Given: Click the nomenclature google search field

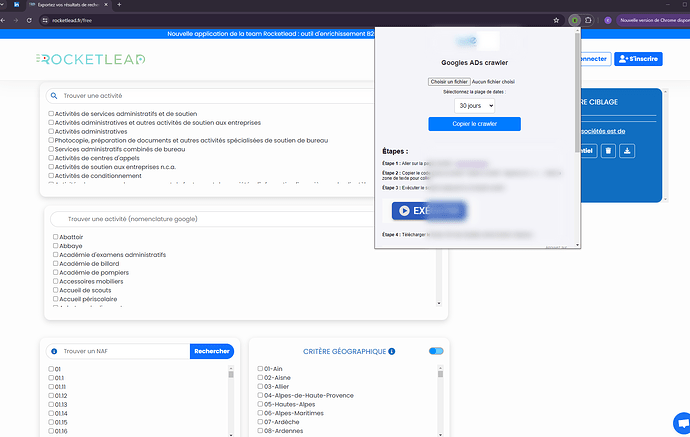Looking at the screenshot, I should (213, 219).
